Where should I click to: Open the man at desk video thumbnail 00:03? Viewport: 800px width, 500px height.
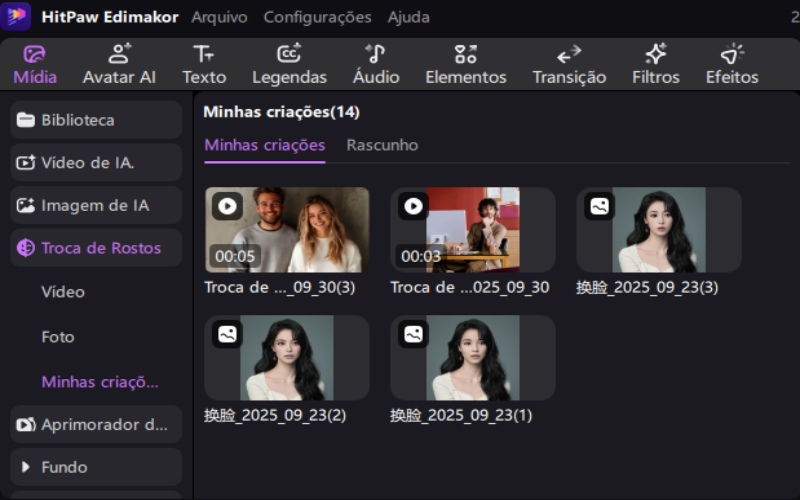[x=473, y=230]
